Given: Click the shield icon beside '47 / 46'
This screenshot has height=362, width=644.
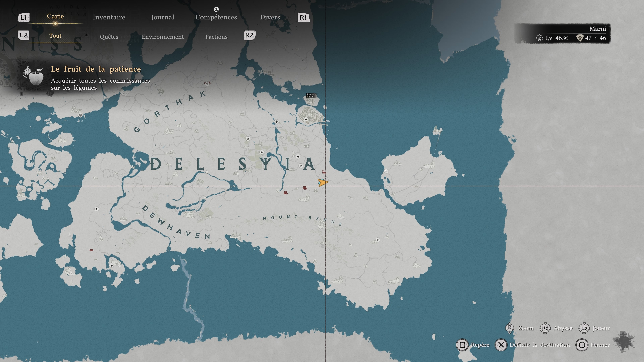Looking at the screenshot, I should (x=580, y=38).
